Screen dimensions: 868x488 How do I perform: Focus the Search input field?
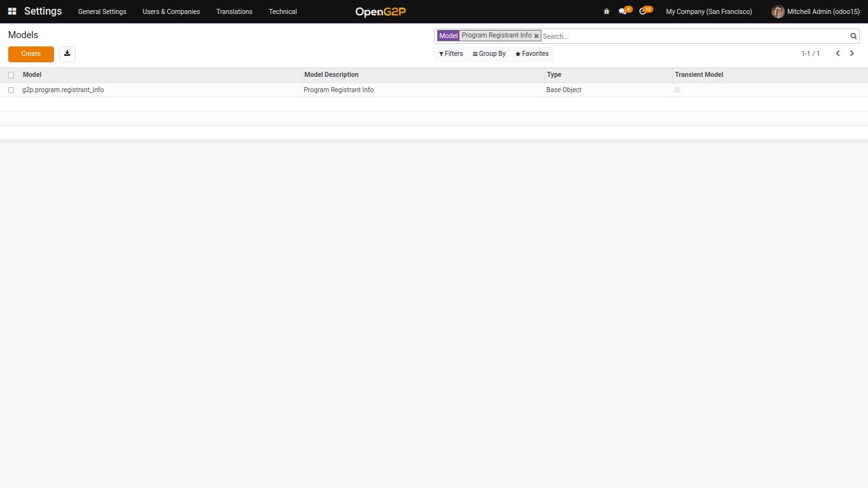(x=693, y=36)
